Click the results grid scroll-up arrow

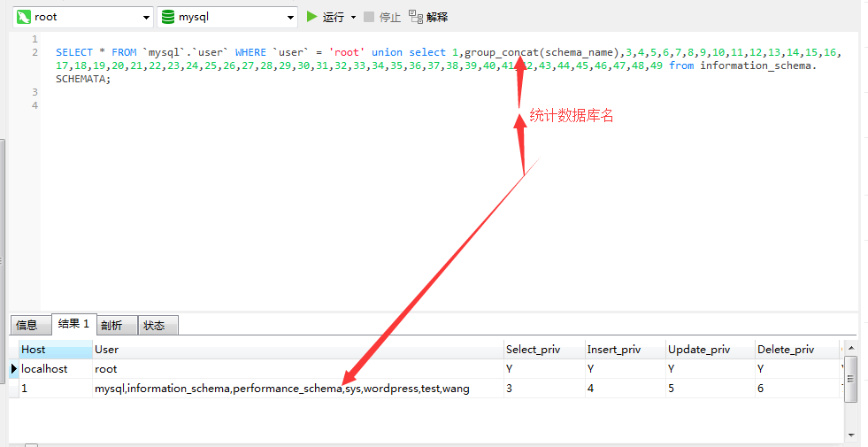[x=850, y=346]
